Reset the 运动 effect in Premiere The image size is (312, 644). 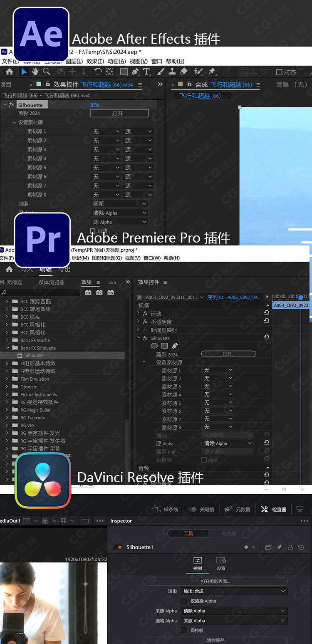coord(266,313)
